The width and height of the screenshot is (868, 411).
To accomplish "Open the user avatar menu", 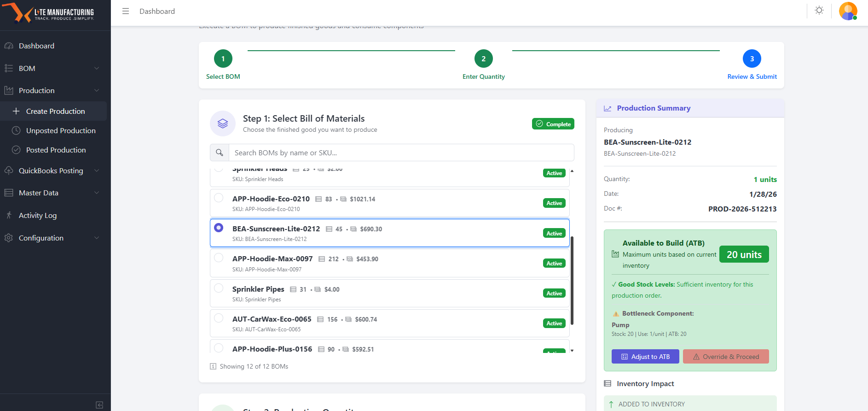I will [848, 11].
